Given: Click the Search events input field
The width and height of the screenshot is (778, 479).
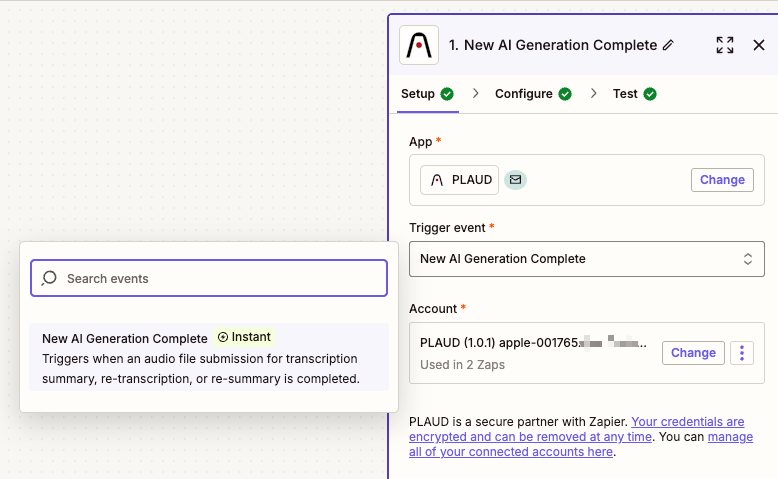Looking at the screenshot, I should tap(209, 278).
